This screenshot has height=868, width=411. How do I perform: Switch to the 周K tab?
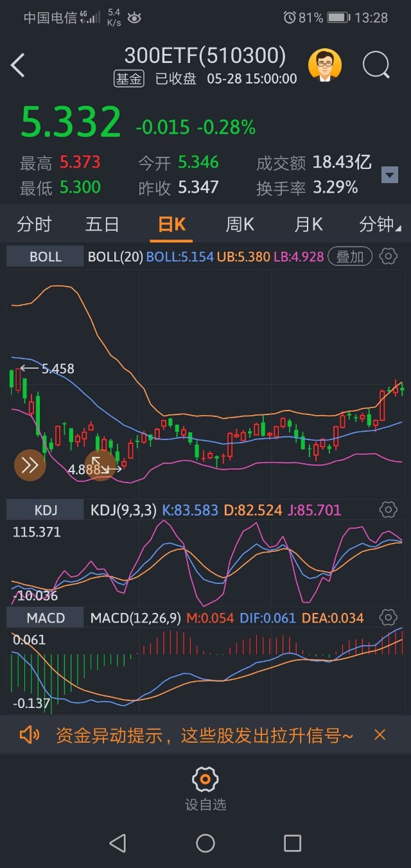point(240,224)
